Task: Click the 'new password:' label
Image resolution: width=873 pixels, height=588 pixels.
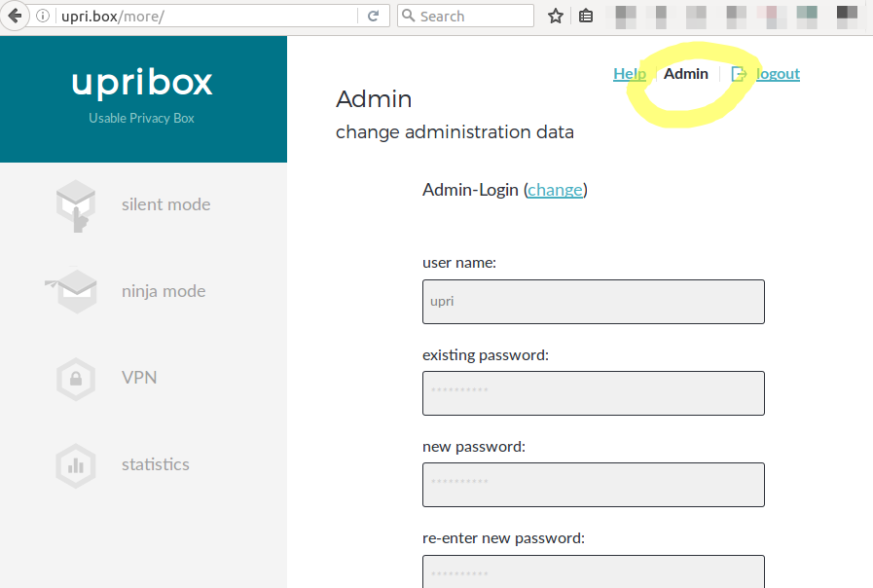Action: [474, 447]
